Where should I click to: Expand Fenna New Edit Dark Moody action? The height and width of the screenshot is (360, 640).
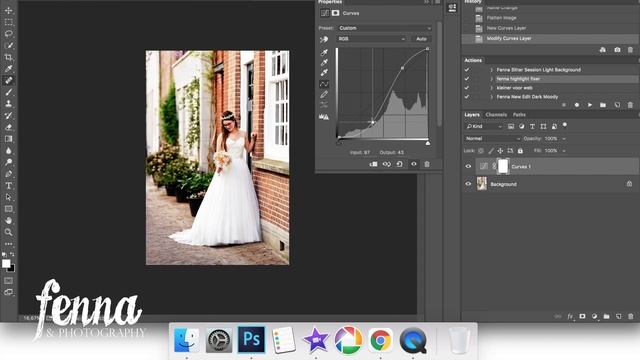[x=491, y=97]
